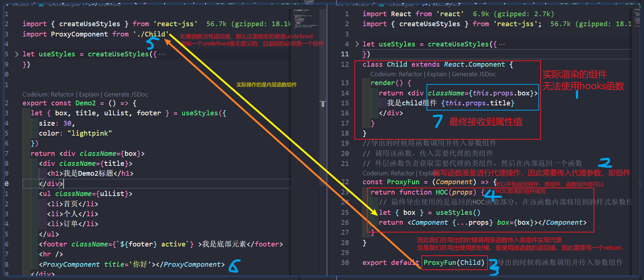
Task: Click ProxyComponent in the left import statement
Action: click(x=79, y=34)
